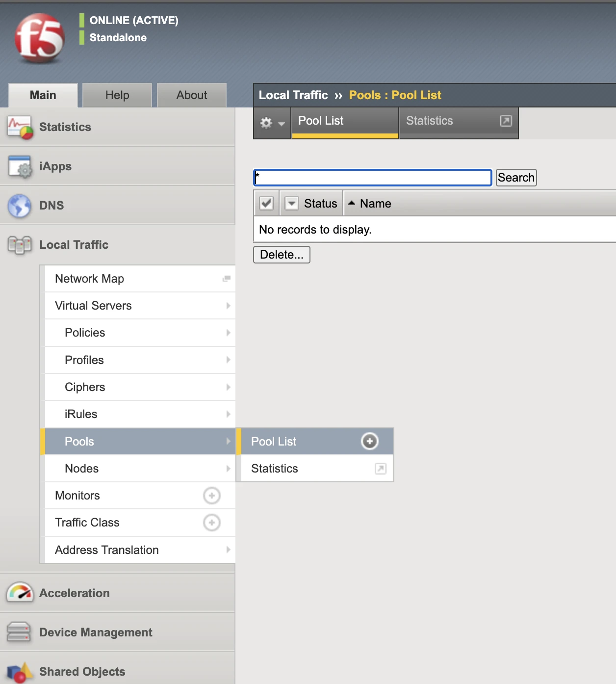The width and height of the screenshot is (616, 684).
Task: Open the Status filter dropdown arrow
Action: (291, 203)
